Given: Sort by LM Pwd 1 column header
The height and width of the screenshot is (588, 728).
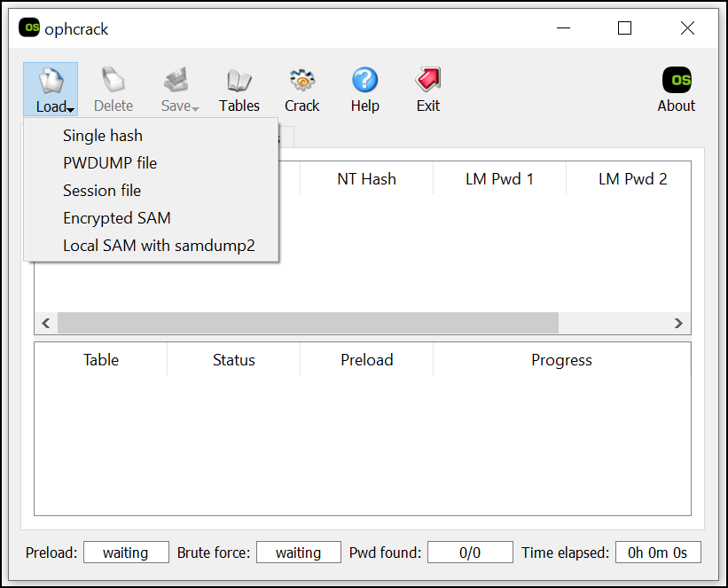Looking at the screenshot, I should coord(499,179).
